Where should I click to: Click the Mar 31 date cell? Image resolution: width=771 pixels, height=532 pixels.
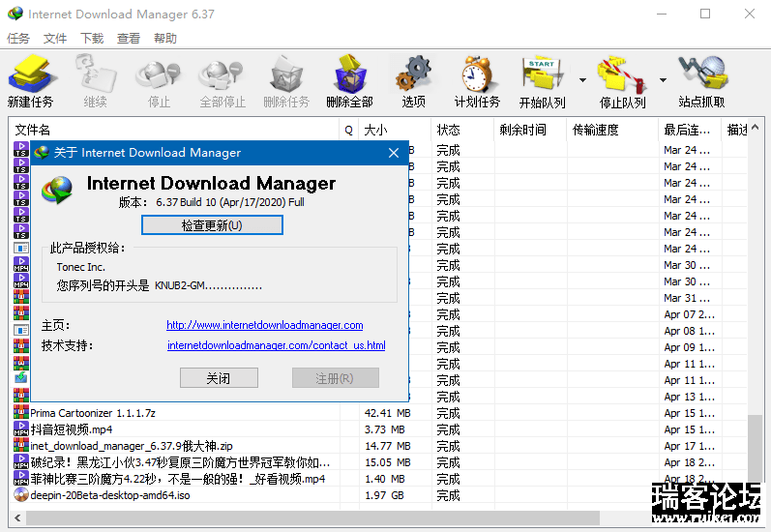coord(687,298)
